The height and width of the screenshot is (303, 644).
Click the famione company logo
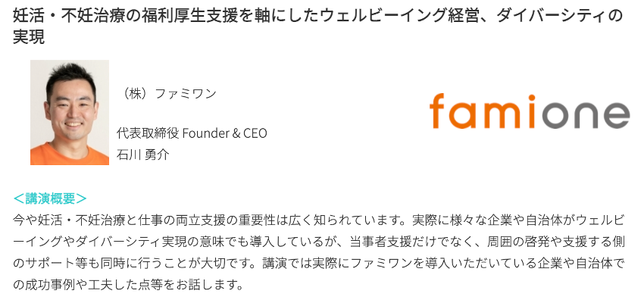click(x=529, y=111)
